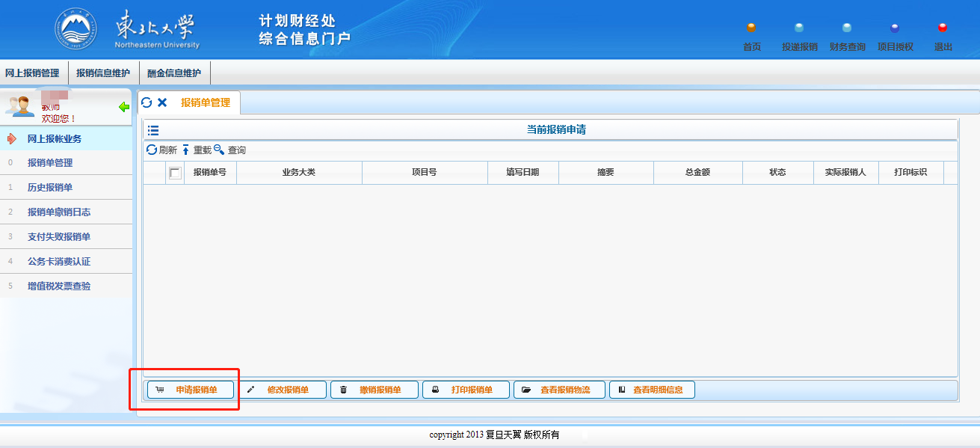Image resolution: width=980 pixels, height=448 pixels.
Task: Click the 申请报销单 button
Action: (x=191, y=390)
